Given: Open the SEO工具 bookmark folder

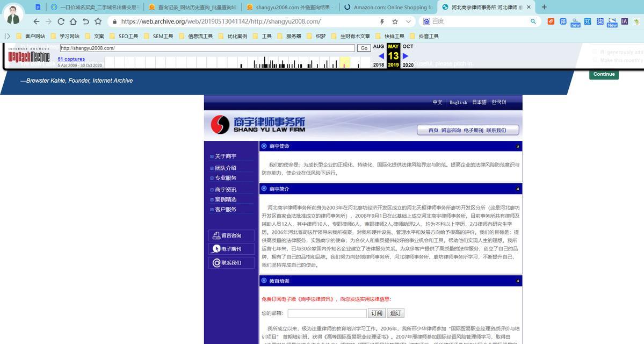Looking at the screenshot, I should [x=124, y=36].
